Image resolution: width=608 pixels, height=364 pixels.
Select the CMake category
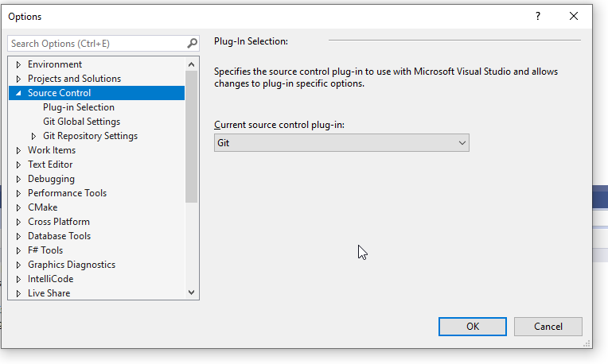pyautogui.click(x=43, y=207)
